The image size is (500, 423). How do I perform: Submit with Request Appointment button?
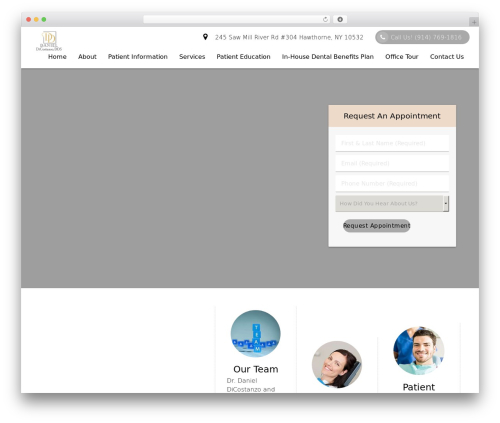(x=377, y=226)
